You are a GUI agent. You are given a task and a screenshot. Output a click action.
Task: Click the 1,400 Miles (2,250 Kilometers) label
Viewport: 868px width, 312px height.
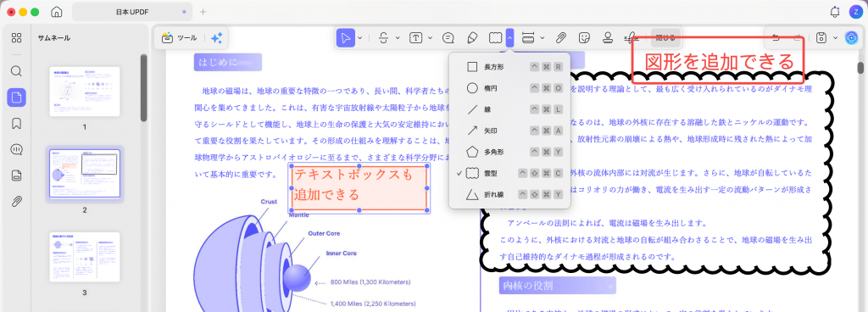click(x=373, y=304)
